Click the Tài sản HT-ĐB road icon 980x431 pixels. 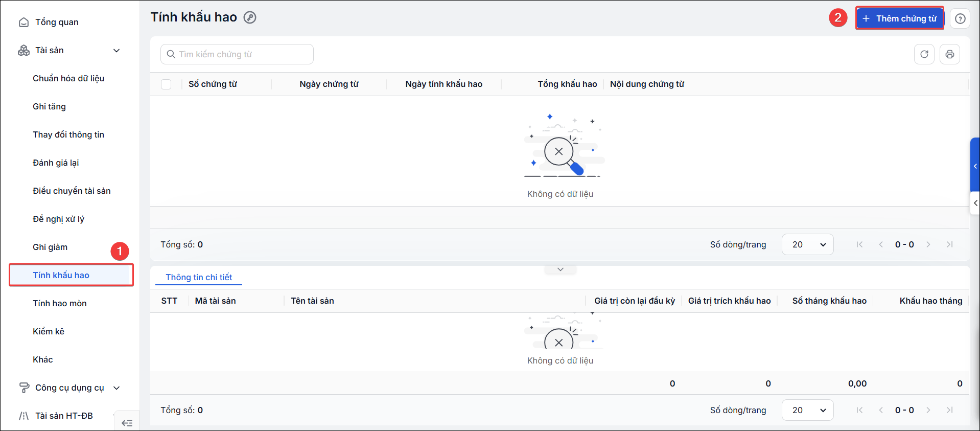point(24,416)
